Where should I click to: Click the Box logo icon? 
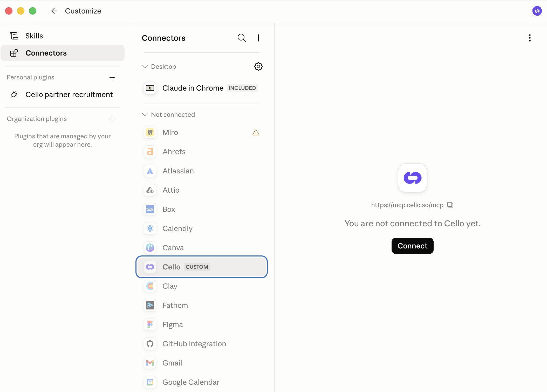[x=150, y=209]
